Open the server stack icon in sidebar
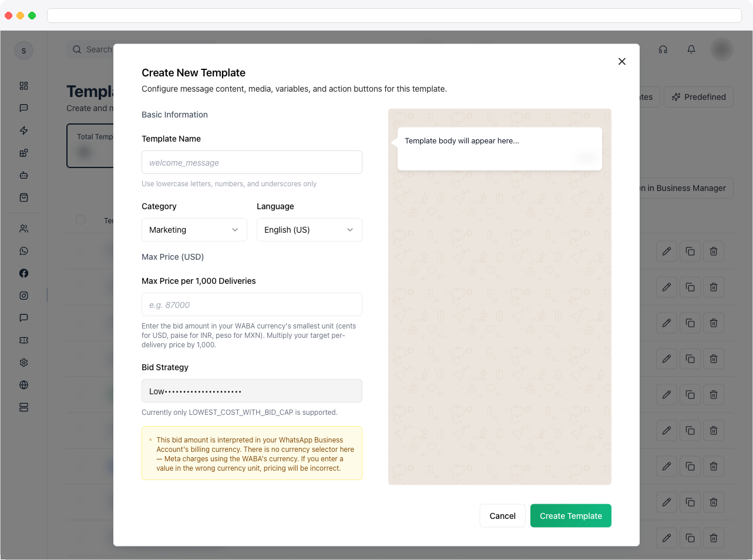Screen dimensions: 753x560 tap(23, 407)
